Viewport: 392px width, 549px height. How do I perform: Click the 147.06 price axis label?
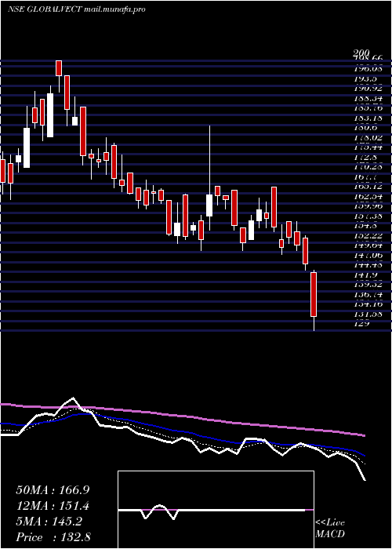pyautogui.click(x=368, y=256)
